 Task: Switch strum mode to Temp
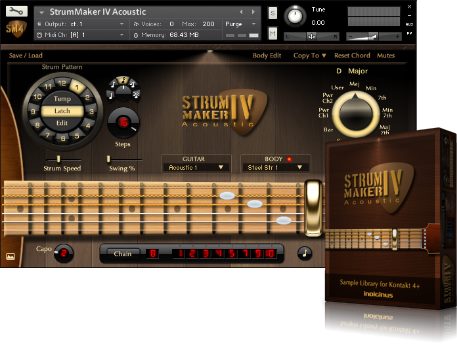click(x=62, y=99)
